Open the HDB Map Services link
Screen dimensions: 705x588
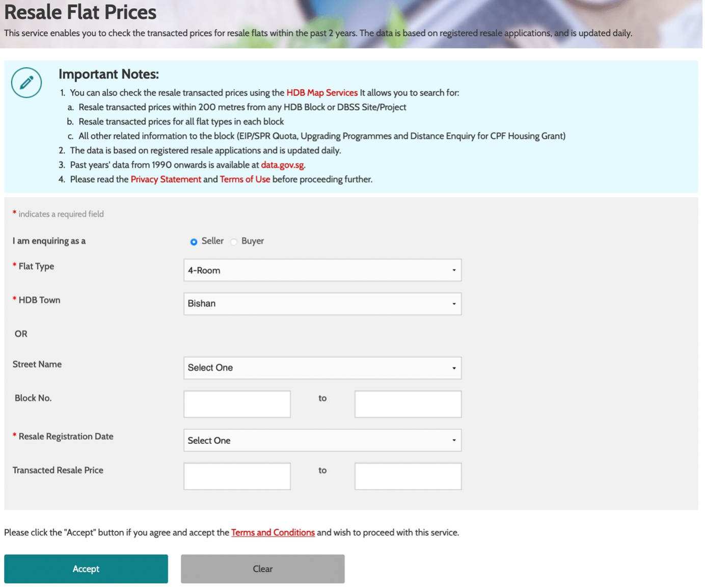[322, 93]
